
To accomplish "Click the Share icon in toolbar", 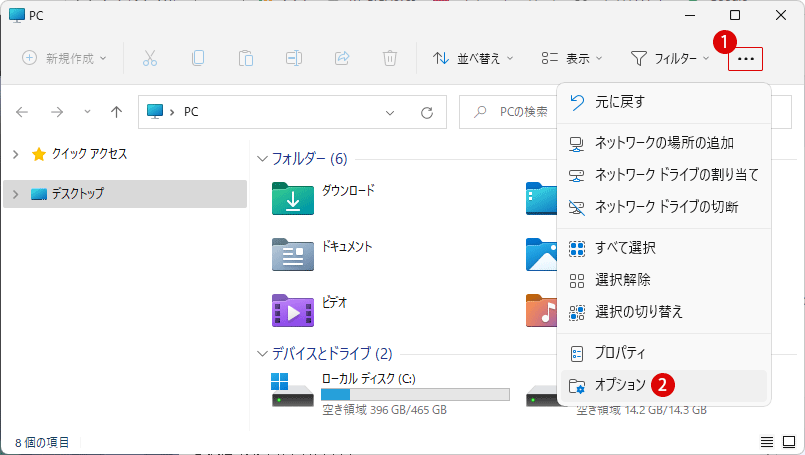I will click(342, 58).
